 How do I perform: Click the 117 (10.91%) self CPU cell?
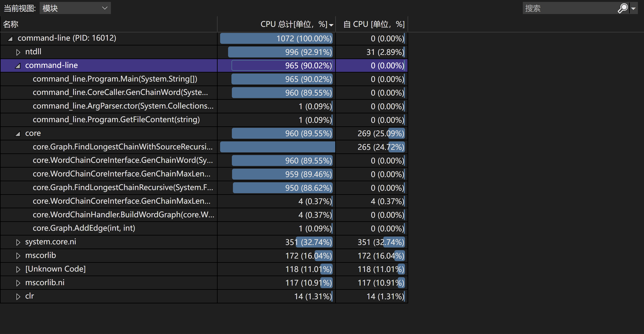[x=371, y=283]
